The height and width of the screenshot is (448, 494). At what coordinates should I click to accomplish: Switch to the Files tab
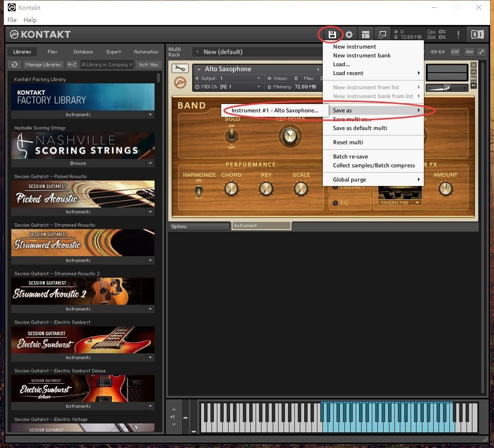click(52, 52)
